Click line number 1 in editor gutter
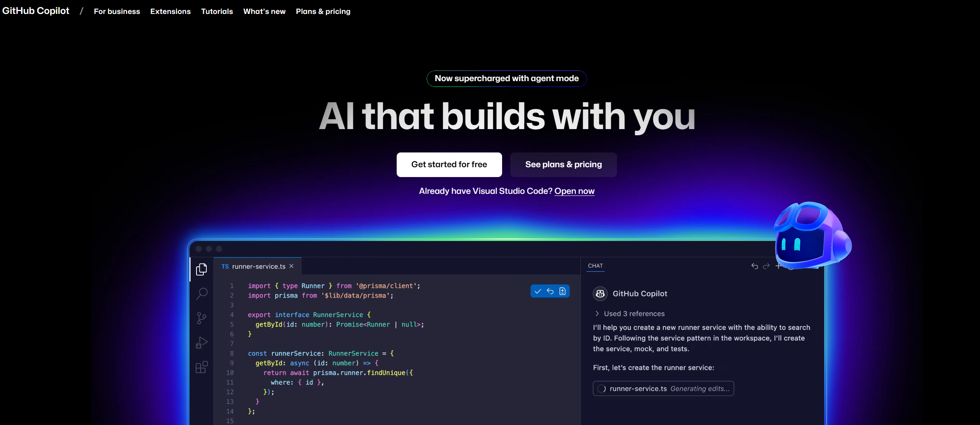Image resolution: width=980 pixels, height=425 pixels. 232,286
